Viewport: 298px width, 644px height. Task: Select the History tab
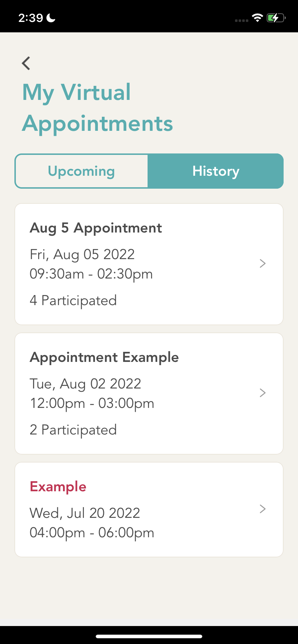[216, 171]
